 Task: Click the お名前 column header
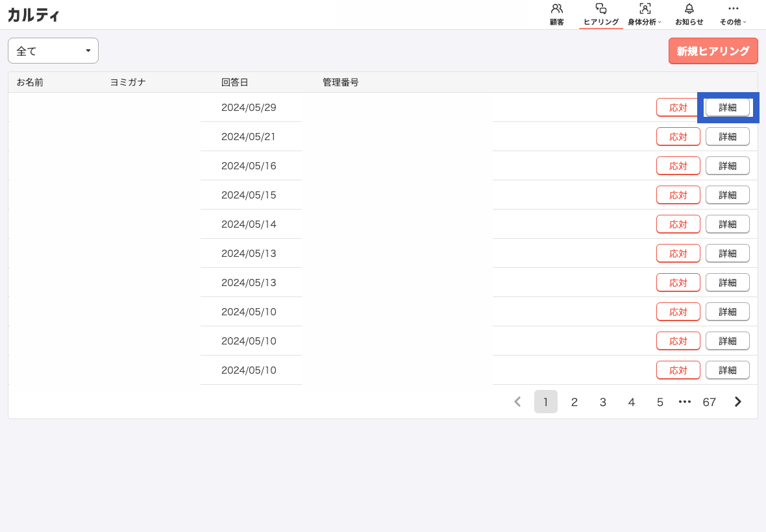(31, 82)
